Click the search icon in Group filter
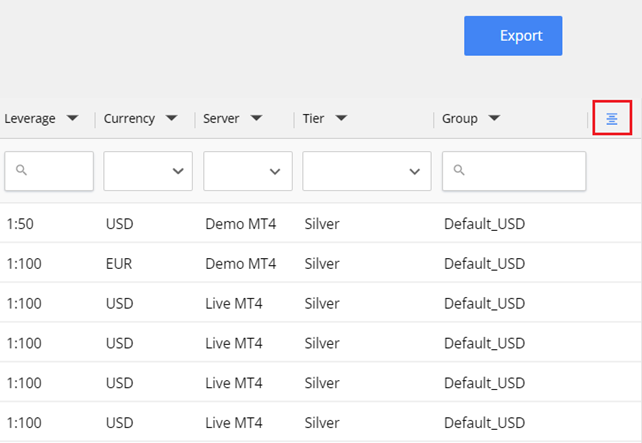Viewport: 642px width, 443px height. 459,171
